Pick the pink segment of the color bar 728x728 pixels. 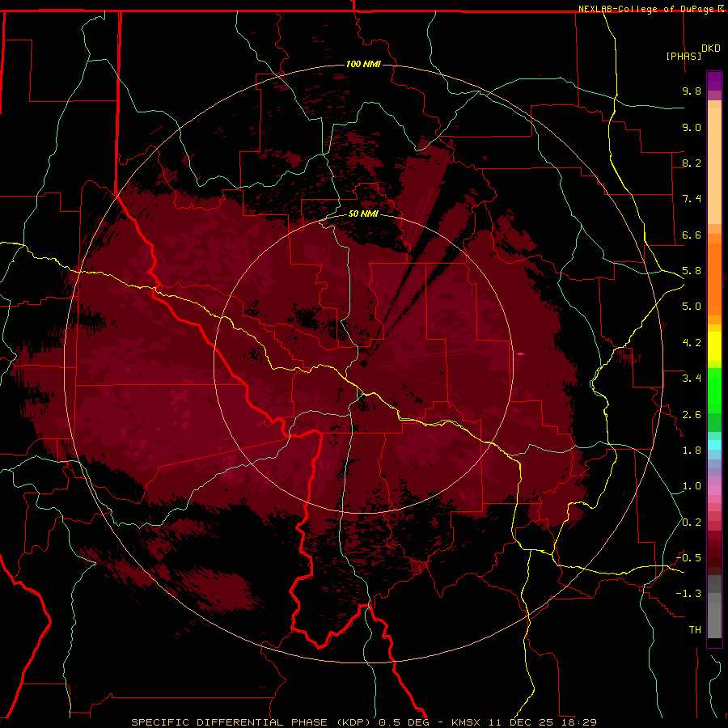[x=714, y=490]
